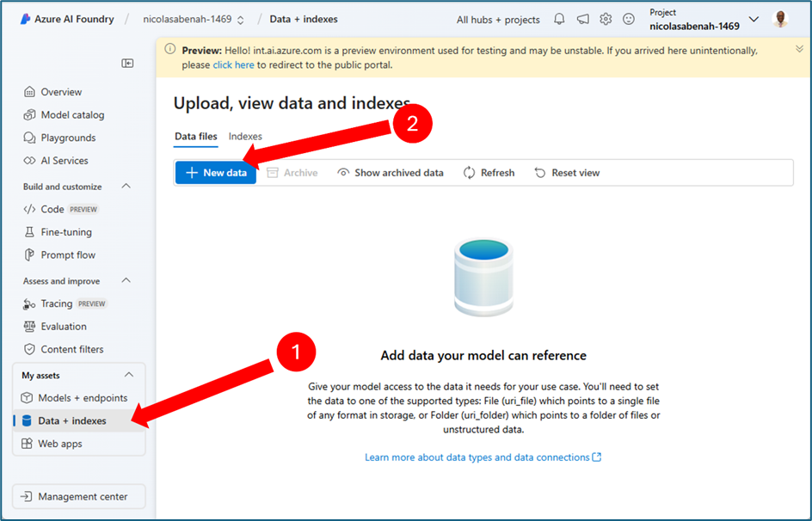Click the Content filters shield icon
The image size is (812, 521).
tap(29, 349)
